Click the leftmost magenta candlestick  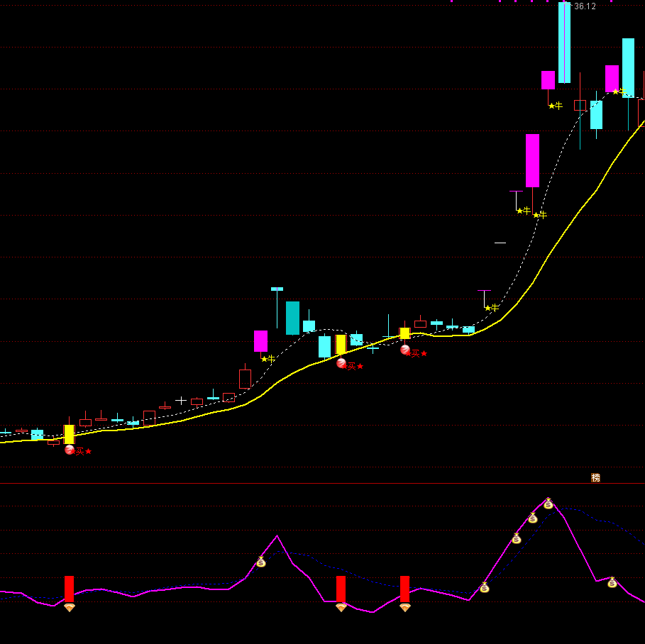pos(261,341)
